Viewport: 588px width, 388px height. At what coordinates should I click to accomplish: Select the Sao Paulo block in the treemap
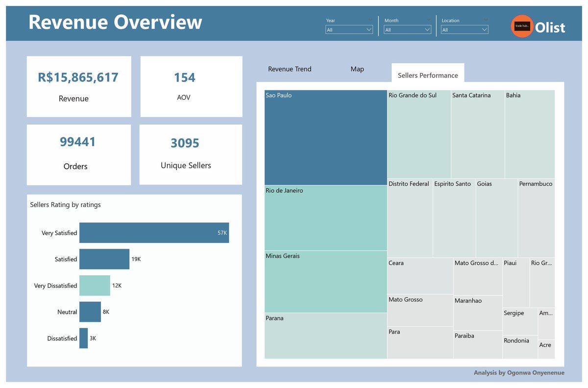(x=325, y=137)
